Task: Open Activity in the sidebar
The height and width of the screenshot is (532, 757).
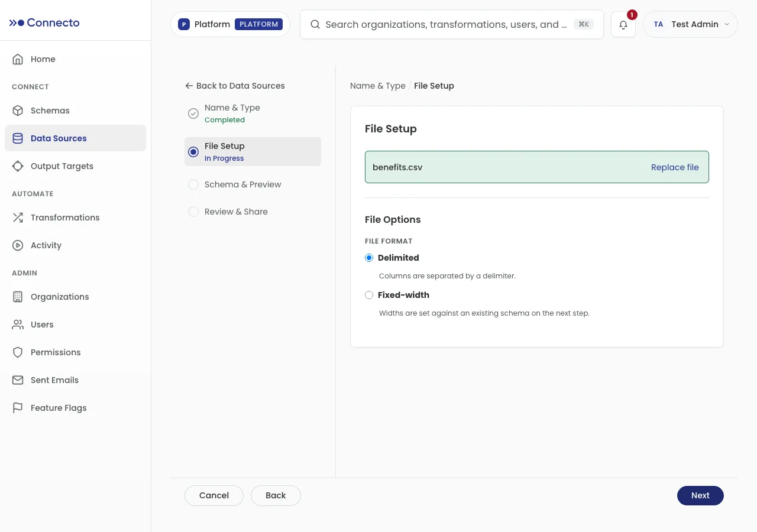Action: (75, 245)
